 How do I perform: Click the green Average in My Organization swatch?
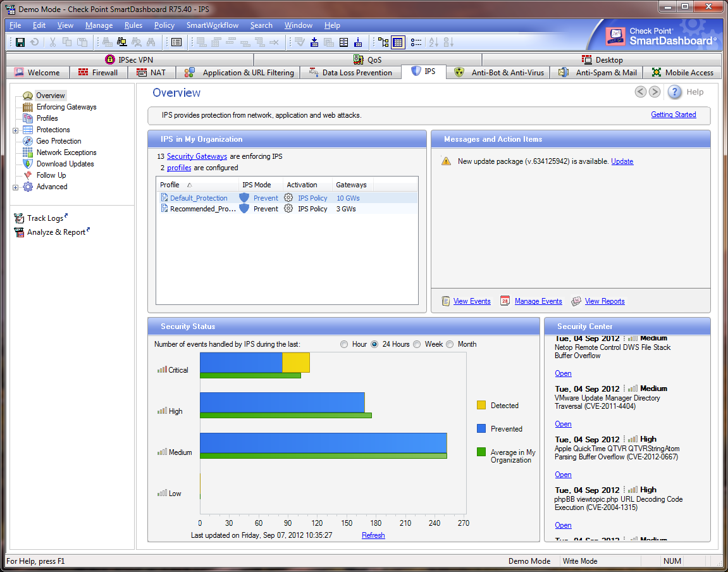click(x=481, y=452)
